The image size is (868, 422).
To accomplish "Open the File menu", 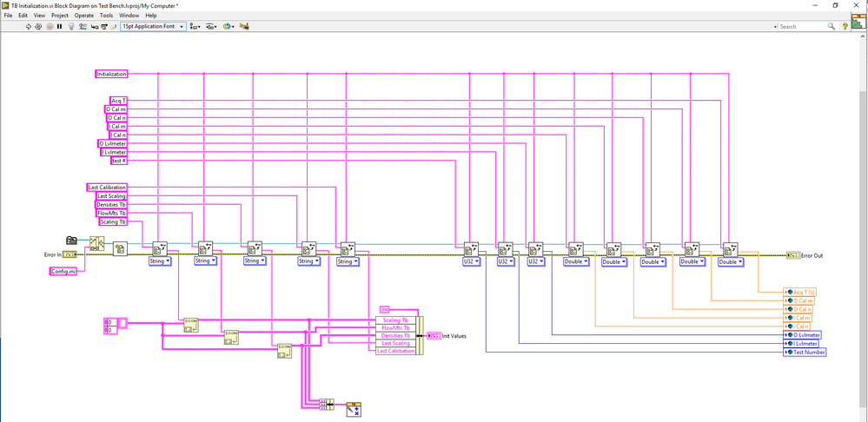I will click(x=9, y=16).
